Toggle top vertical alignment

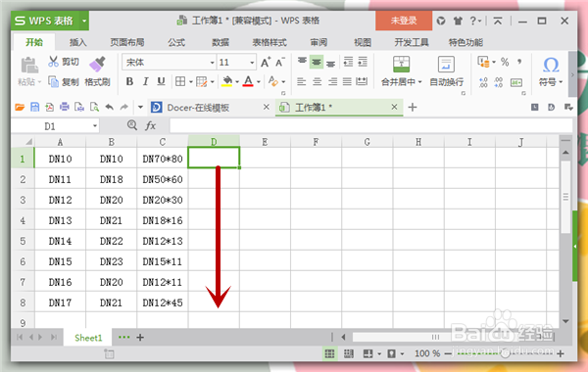(x=302, y=62)
